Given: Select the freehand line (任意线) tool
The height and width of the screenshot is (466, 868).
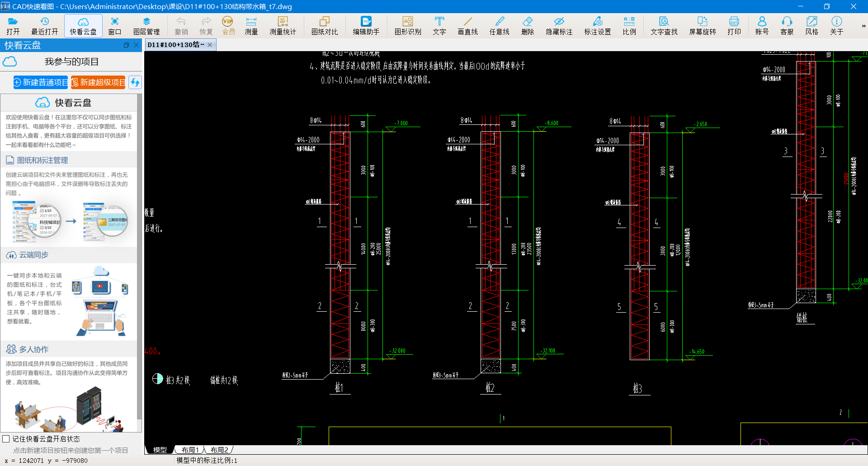Looking at the screenshot, I should pos(500,26).
